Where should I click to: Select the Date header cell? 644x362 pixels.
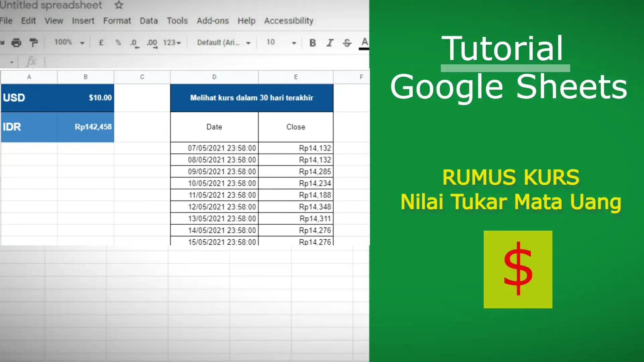[214, 127]
